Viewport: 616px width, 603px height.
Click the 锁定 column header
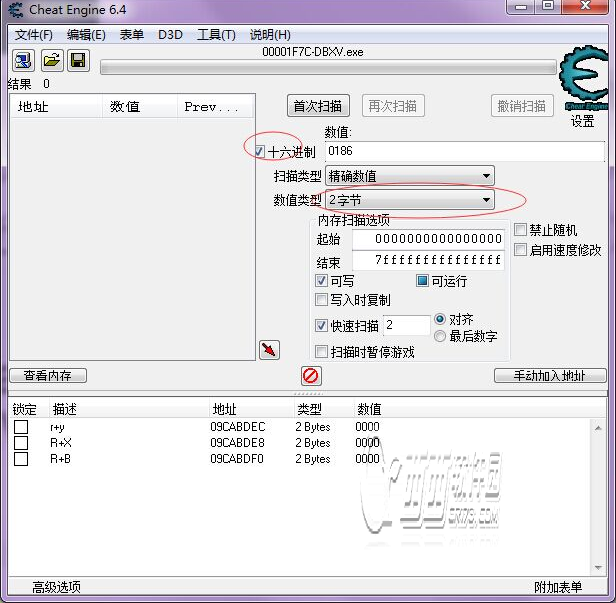point(25,409)
